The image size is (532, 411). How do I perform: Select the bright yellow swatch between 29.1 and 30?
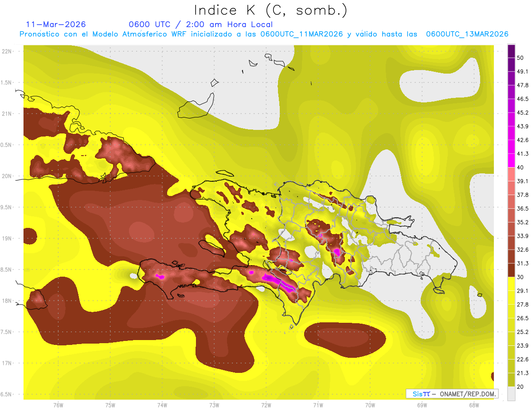tap(511, 284)
